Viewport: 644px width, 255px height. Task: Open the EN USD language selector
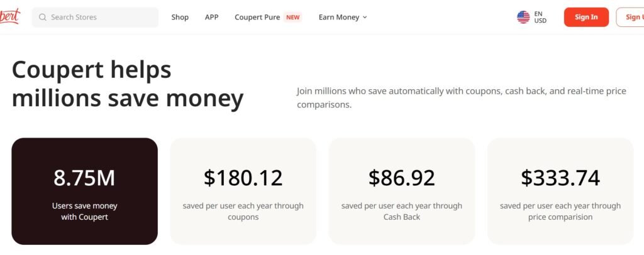click(532, 17)
